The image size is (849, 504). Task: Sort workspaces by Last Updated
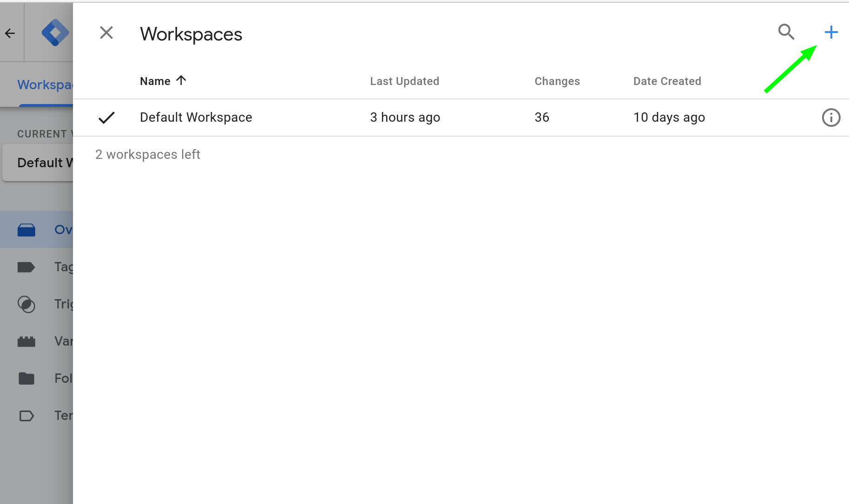point(404,81)
